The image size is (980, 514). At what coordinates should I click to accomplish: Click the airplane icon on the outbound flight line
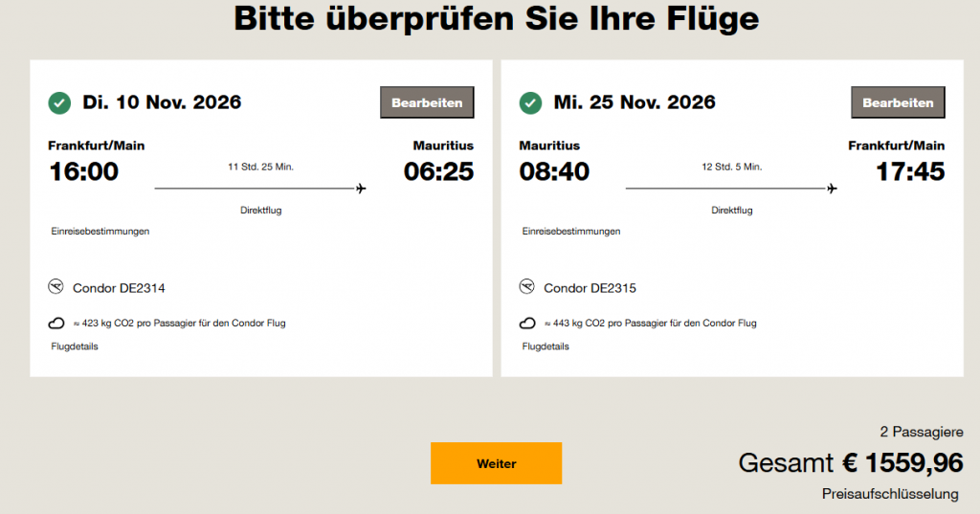coord(361,189)
